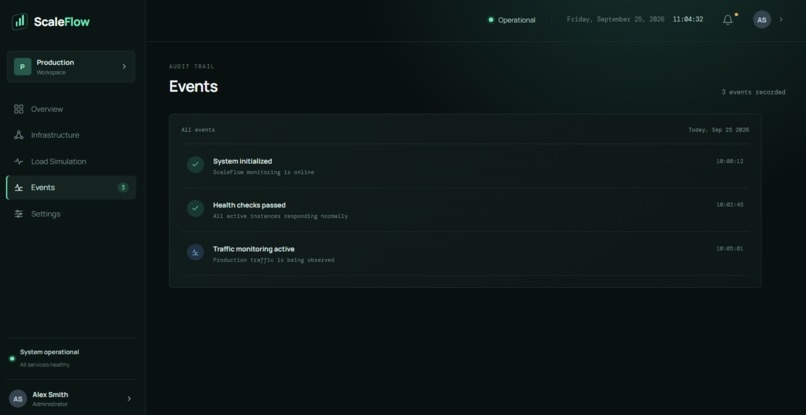
Task: Click the System initialized checkmark icon
Action: click(195, 165)
